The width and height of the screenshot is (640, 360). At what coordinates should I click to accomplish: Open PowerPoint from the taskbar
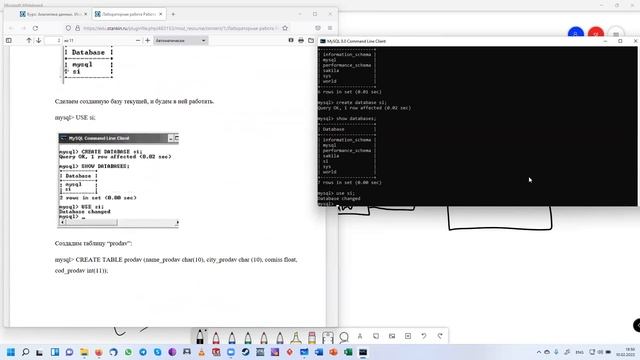click(x=333, y=352)
